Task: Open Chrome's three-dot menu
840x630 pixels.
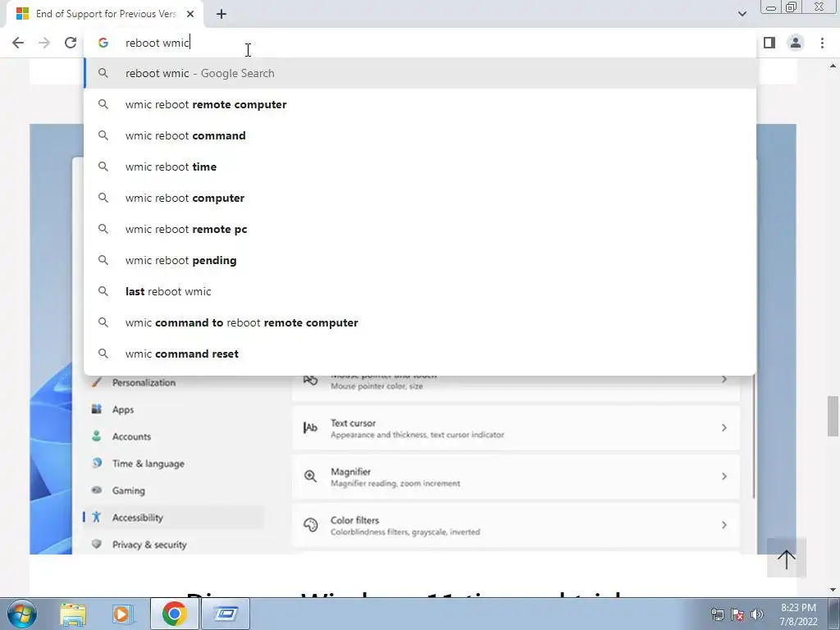Action: tap(822, 43)
